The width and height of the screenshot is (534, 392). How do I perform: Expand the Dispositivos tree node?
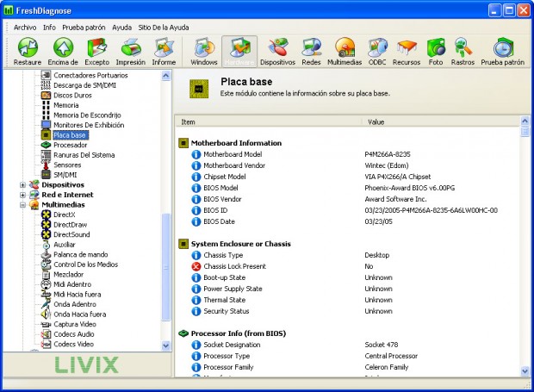[22, 185]
